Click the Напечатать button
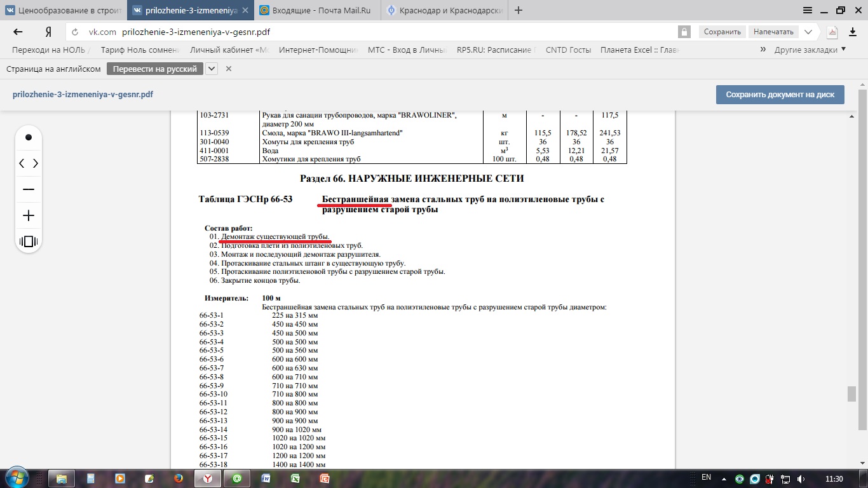Screen dimensions: 868x488 [773, 32]
